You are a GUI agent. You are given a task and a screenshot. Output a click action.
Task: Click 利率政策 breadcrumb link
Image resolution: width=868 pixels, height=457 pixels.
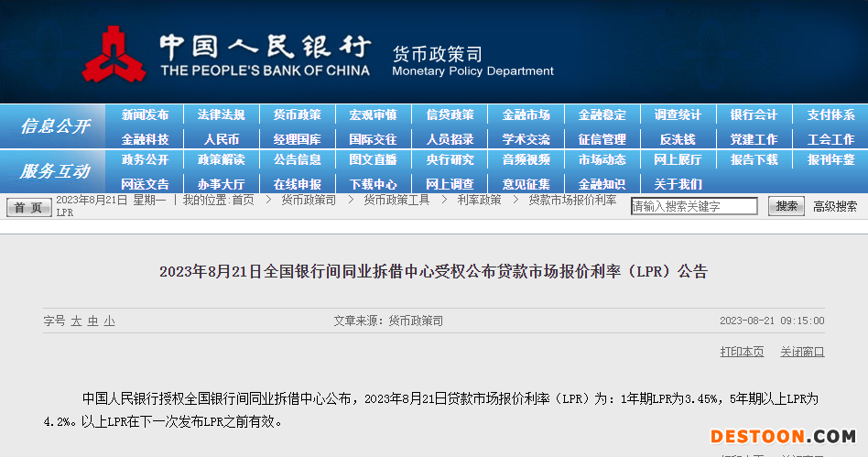click(x=479, y=200)
